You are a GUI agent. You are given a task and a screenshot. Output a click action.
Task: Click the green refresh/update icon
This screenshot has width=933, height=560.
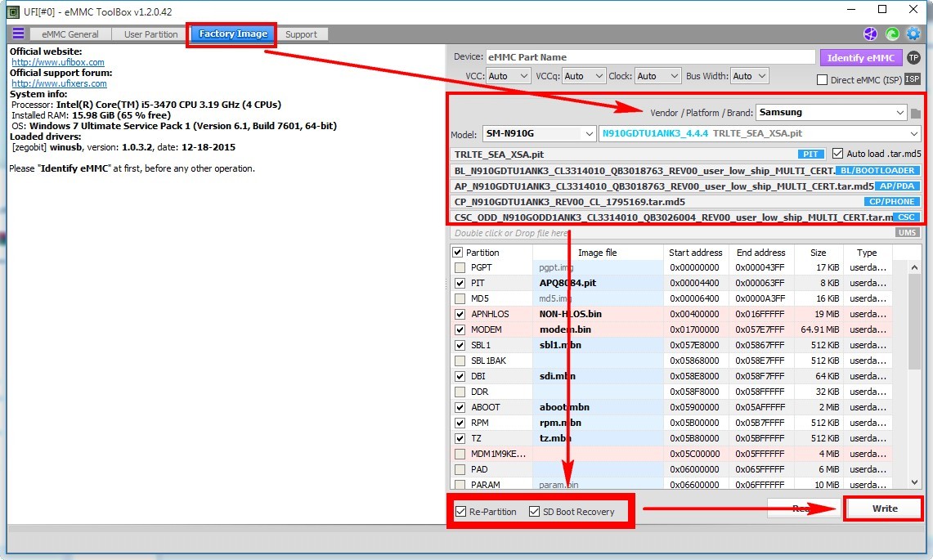(892, 34)
